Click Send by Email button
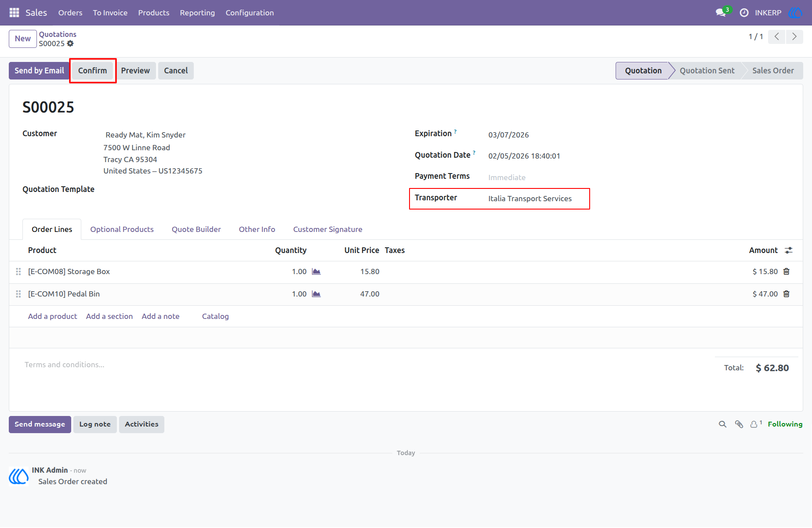812x528 pixels. pos(39,71)
